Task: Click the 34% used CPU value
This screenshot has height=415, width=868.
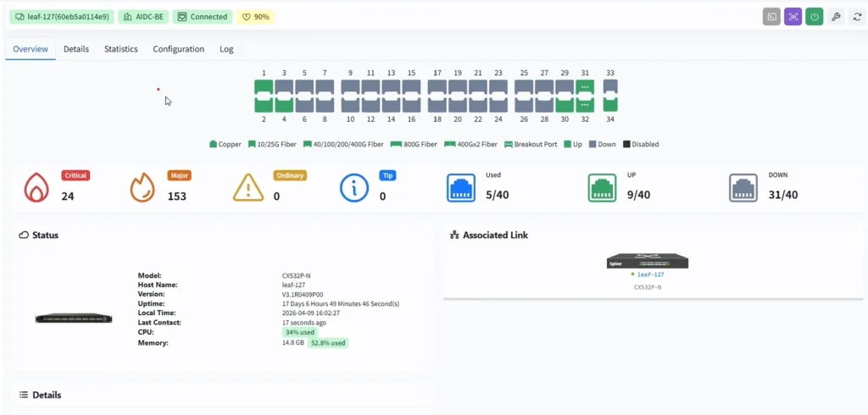Action: pos(299,333)
